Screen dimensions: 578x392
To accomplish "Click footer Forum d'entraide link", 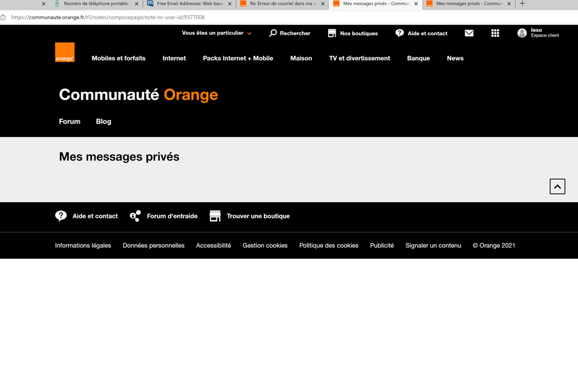I will pos(172,216).
